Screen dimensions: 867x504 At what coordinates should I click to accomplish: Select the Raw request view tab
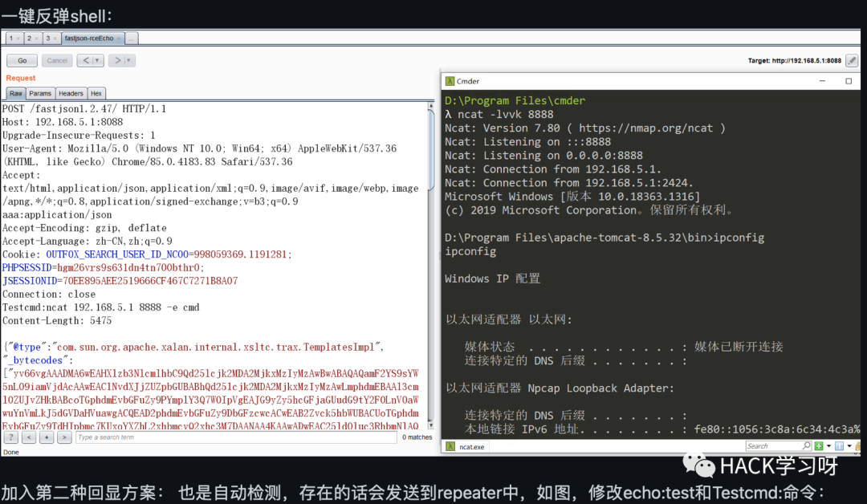point(16,93)
